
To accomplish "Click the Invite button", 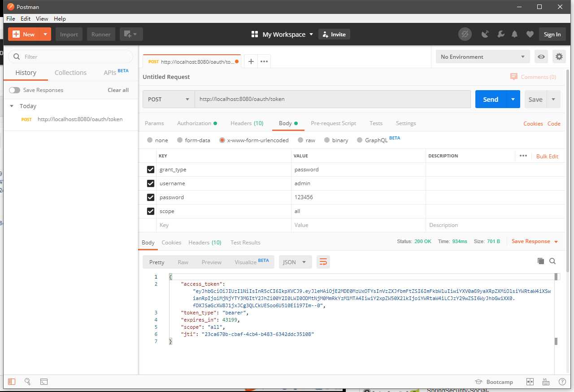I will pyautogui.click(x=334, y=34).
